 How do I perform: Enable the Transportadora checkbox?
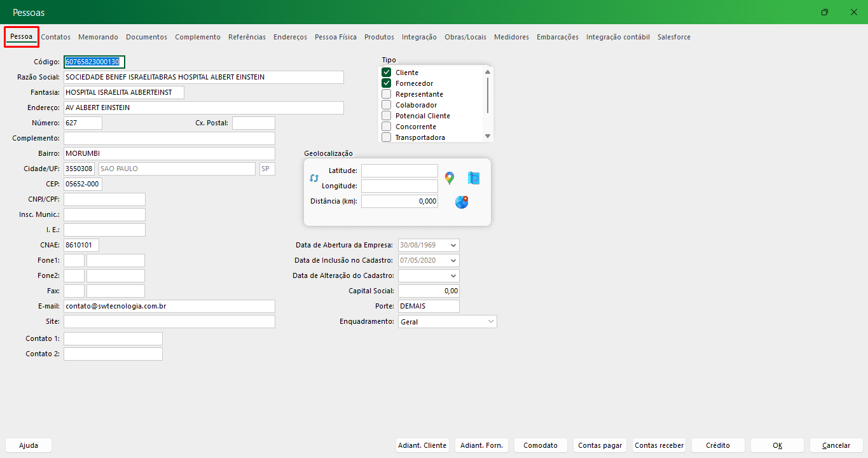pos(386,137)
